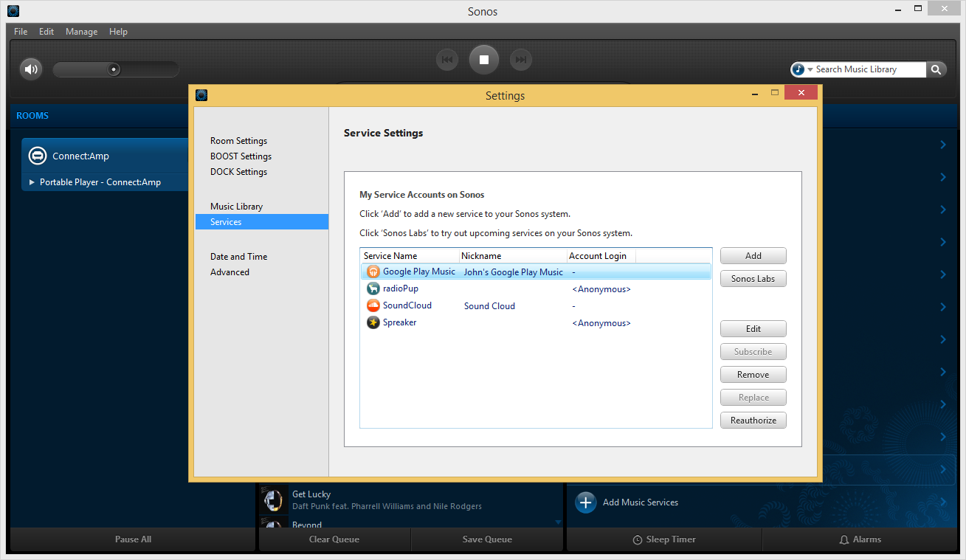
Task: Click the Google Play Music headphones icon
Action: 373,272
